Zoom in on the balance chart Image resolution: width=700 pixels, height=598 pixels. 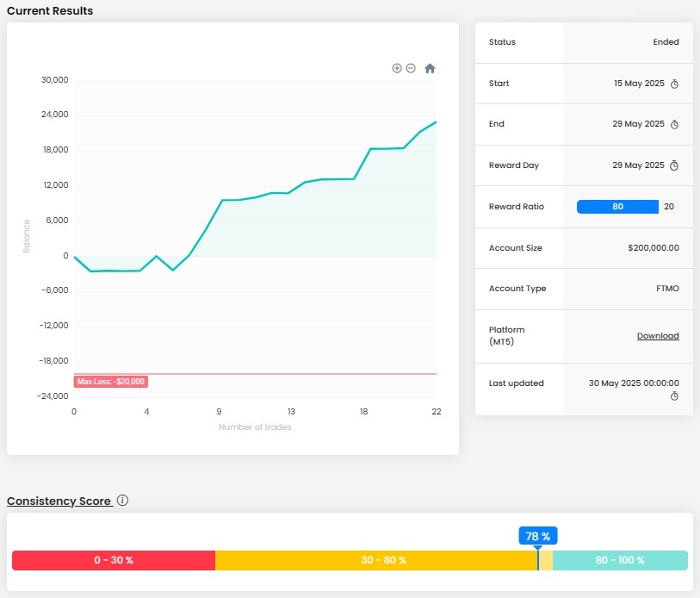[397, 68]
